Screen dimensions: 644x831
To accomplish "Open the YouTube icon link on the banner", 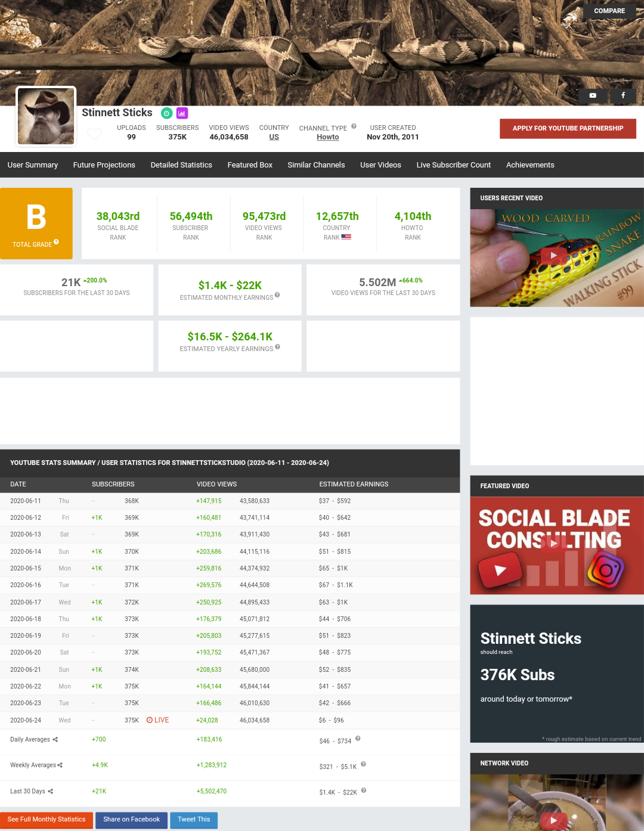I will [593, 95].
